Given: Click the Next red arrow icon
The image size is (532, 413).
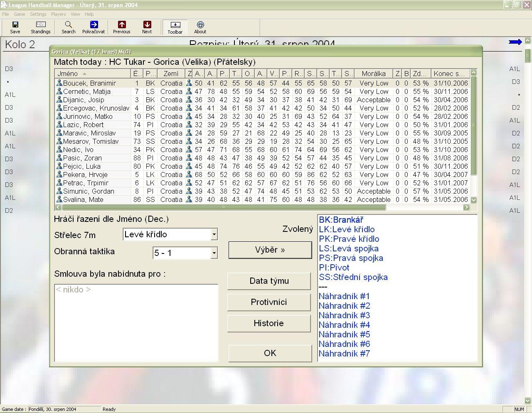Looking at the screenshot, I should (x=147, y=25).
